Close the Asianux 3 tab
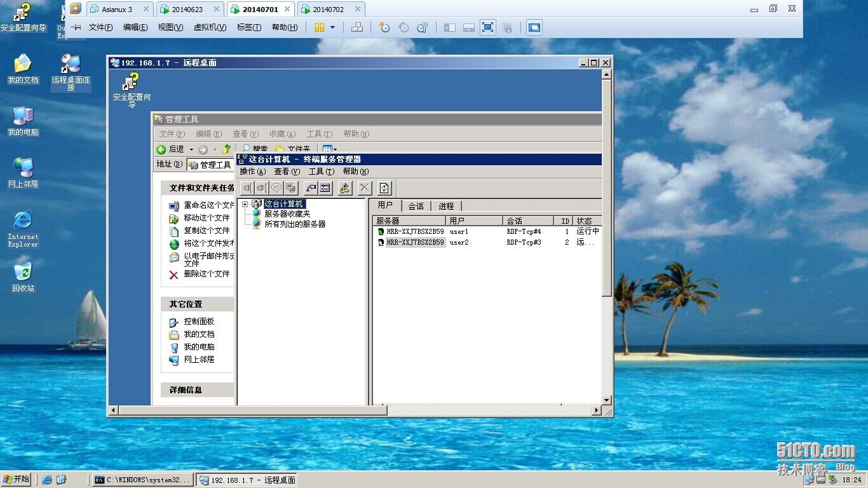 (146, 10)
